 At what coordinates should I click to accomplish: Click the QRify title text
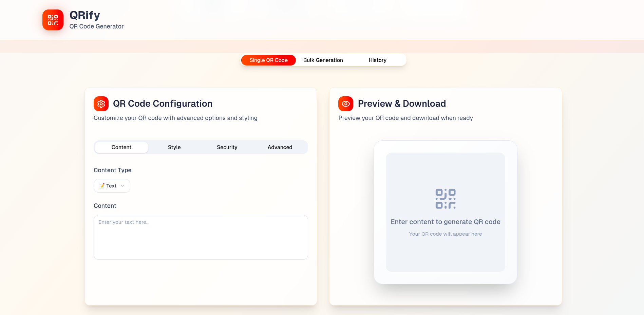coord(85,15)
